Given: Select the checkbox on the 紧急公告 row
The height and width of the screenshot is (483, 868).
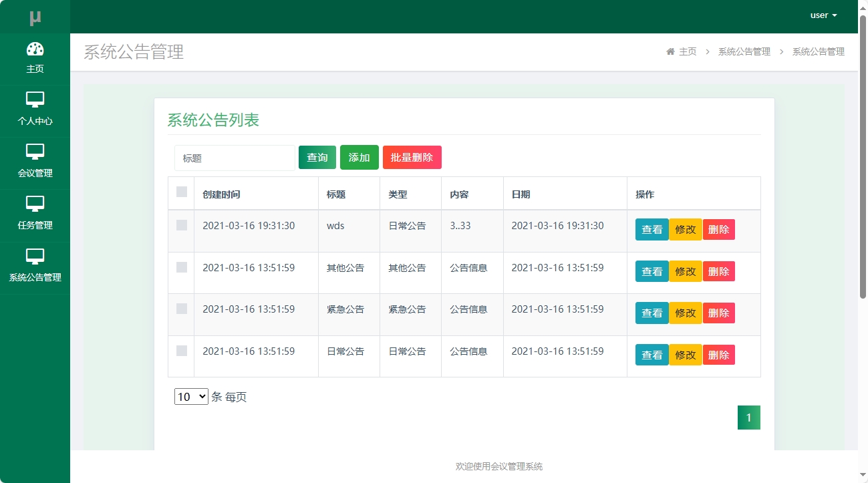Looking at the screenshot, I should pyautogui.click(x=180, y=309).
